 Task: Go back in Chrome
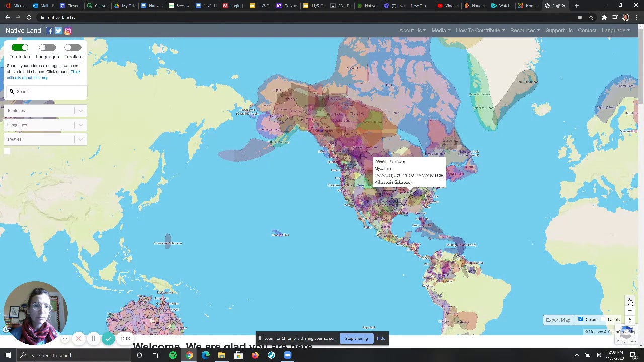pyautogui.click(x=8, y=18)
